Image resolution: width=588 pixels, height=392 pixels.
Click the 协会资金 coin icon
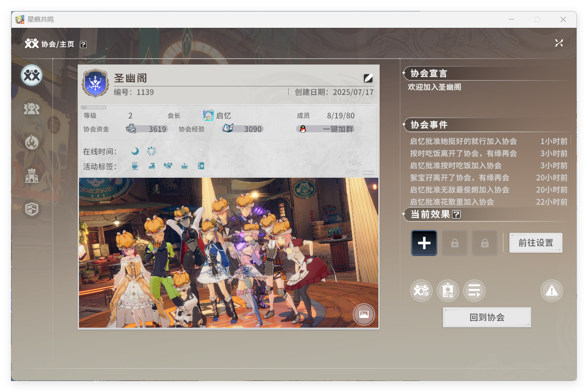coord(131,129)
